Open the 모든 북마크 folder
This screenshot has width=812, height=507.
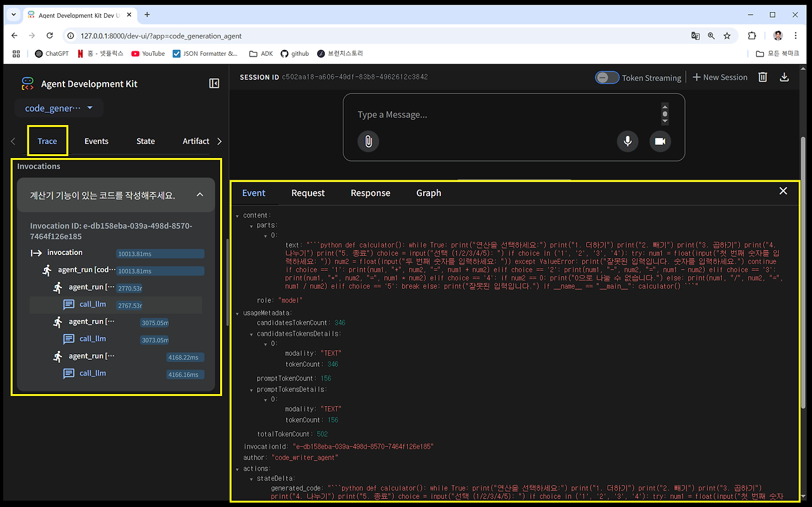click(778, 54)
